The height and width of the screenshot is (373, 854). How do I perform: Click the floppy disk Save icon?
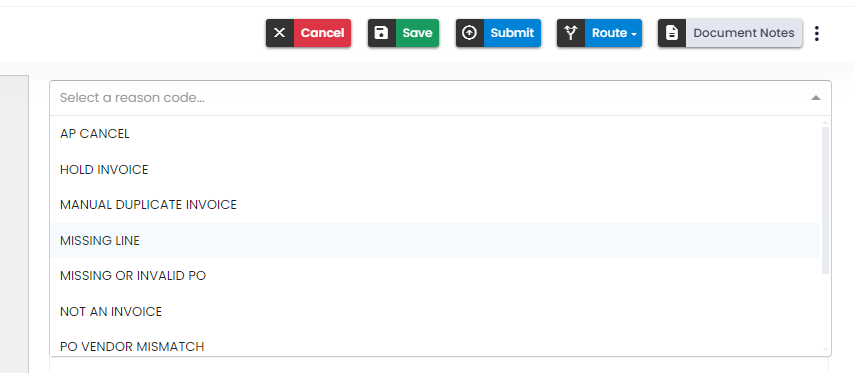pyautogui.click(x=382, y=33)
